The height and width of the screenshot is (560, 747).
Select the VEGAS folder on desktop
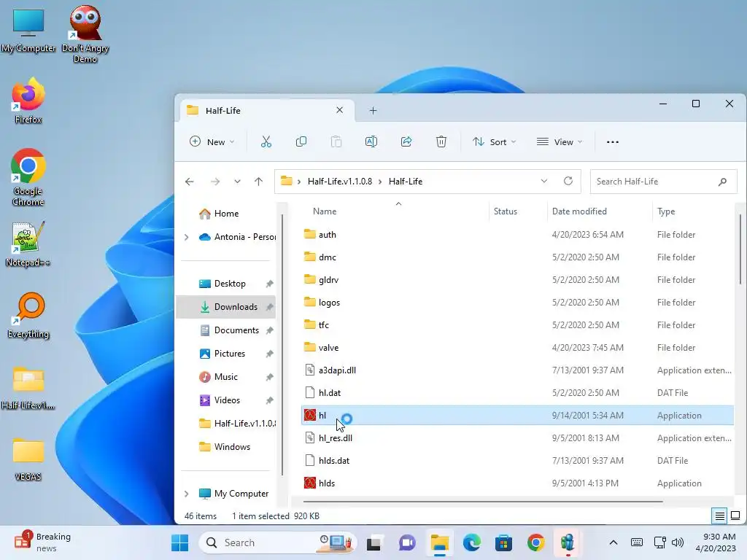pyautogui.click(x=28, y=459)
